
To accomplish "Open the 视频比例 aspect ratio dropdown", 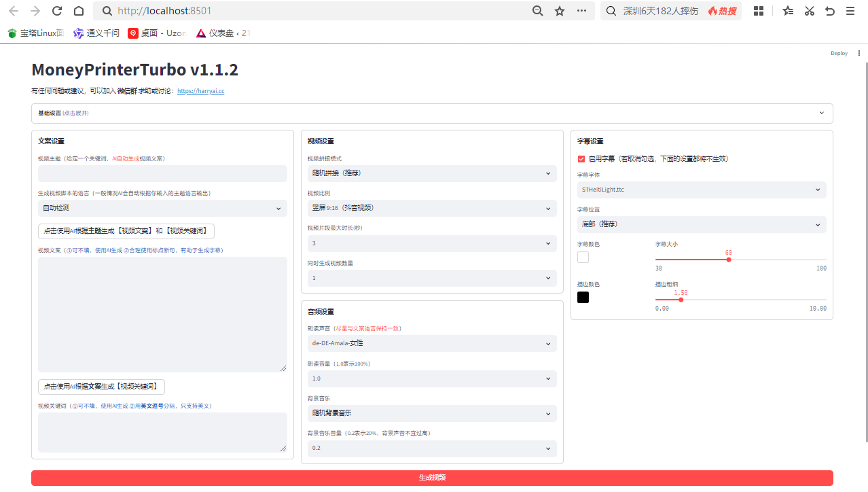I will 431,208.
